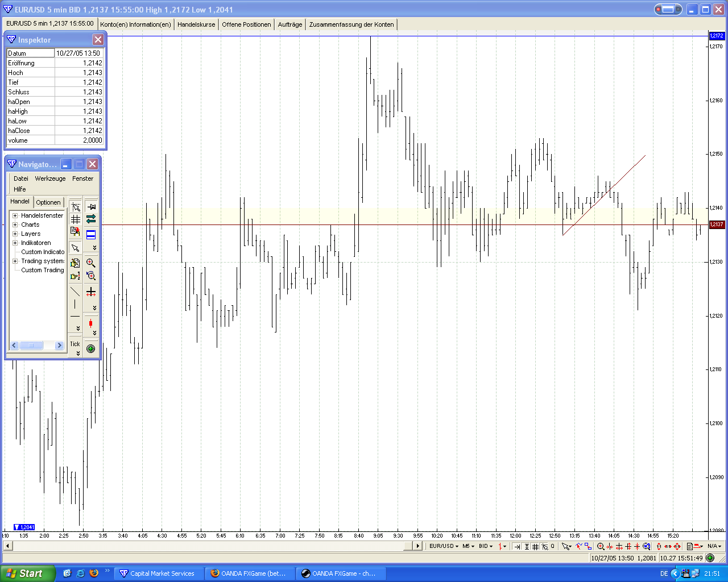
Task: Click the chart horizontal scroll left arrow
Action: pos(7,546)
